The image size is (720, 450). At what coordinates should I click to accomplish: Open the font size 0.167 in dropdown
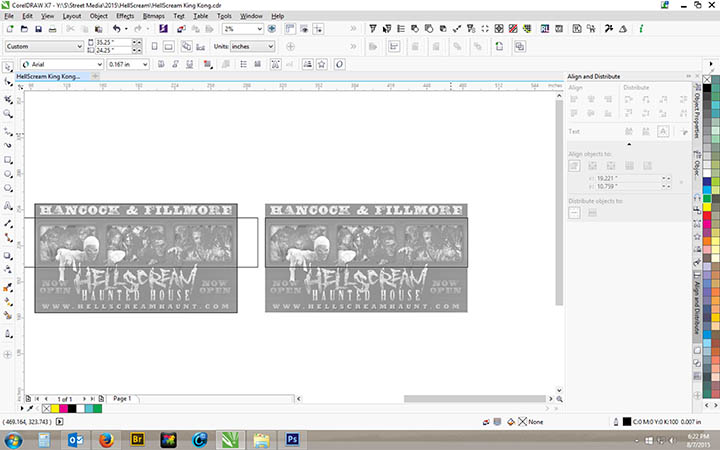(x=128, y=64)
